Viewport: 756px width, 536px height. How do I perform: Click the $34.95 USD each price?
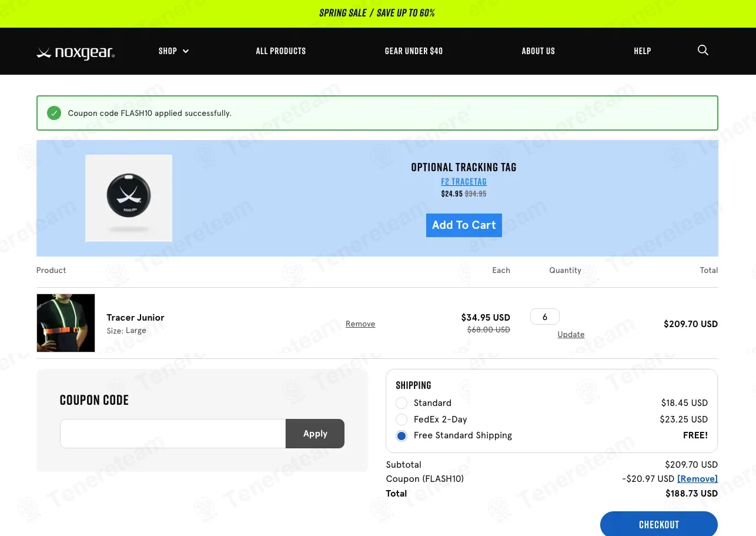point(486,317)
